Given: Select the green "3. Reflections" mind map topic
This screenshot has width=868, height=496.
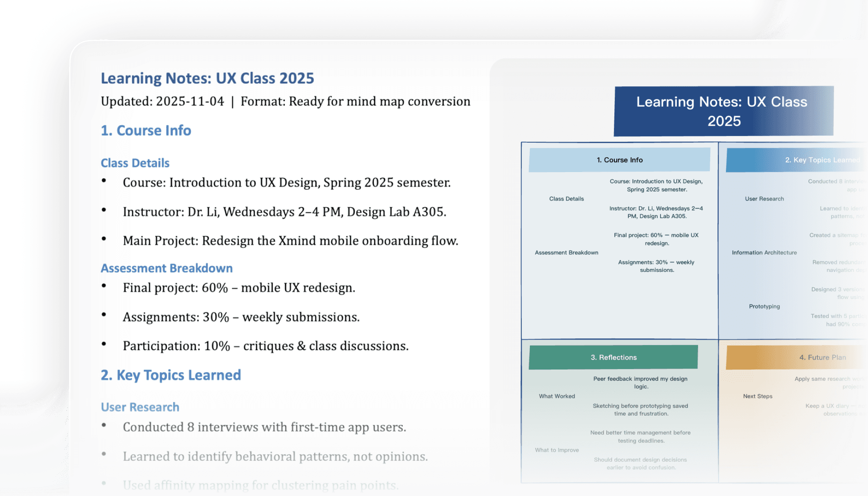Looking at the screenshot, I should tap(613, 357).
